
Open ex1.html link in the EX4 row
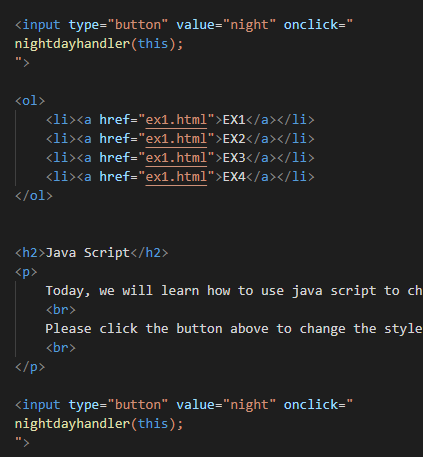(176, 177)
